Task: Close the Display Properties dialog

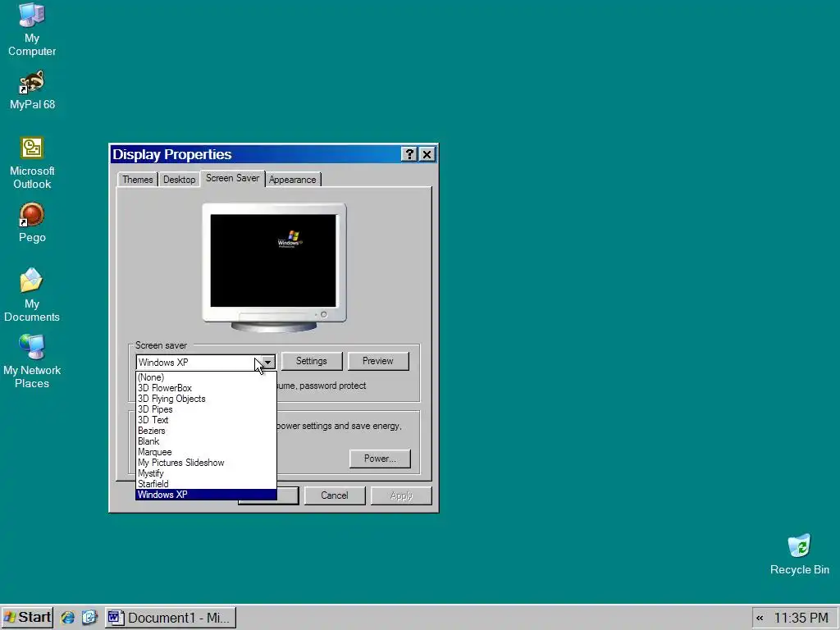Action: (427, 154)
